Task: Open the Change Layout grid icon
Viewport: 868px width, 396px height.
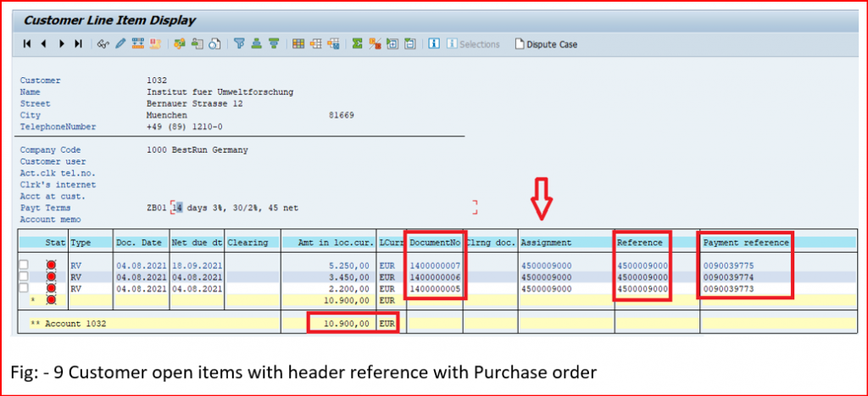Action: coord(298,44)
